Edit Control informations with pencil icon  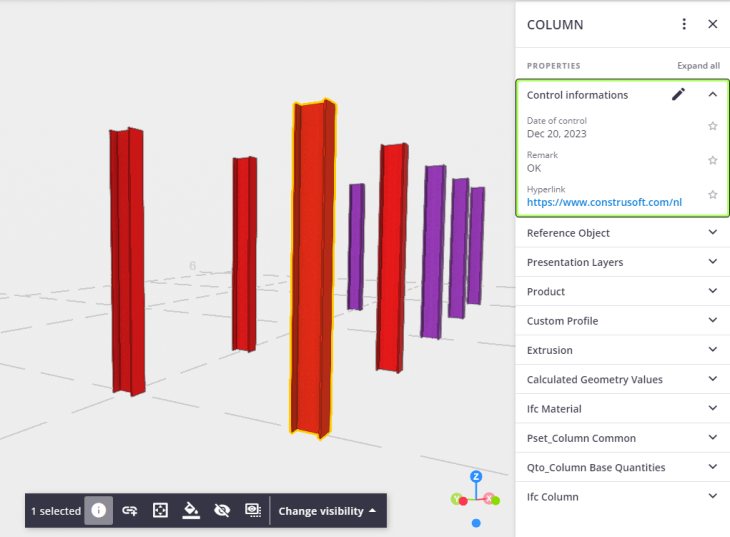pyautogui.click(x=678, y=95)
